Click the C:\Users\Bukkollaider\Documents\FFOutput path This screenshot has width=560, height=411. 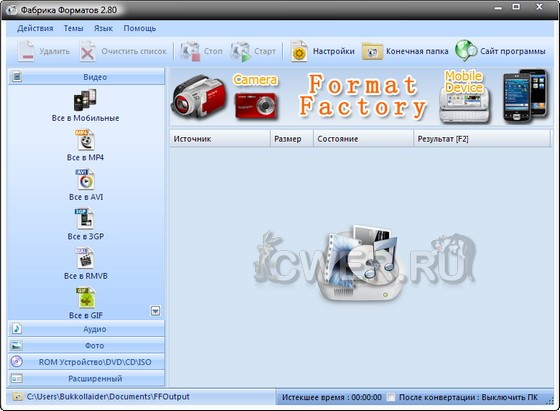108,397
